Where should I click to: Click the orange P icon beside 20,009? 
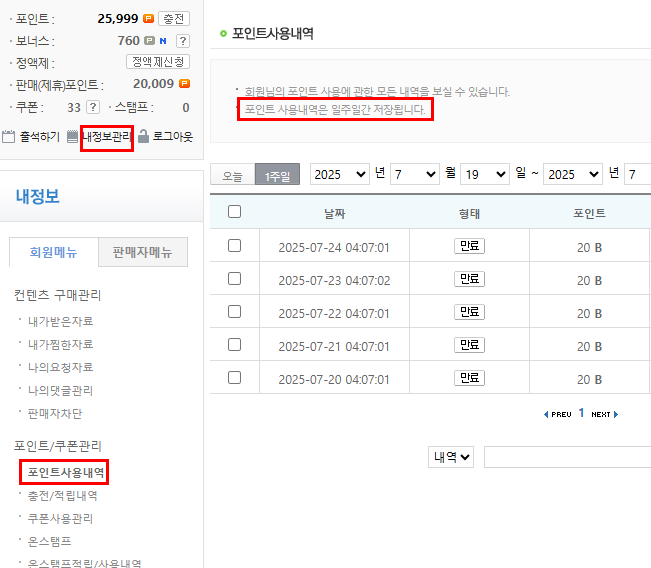click(x=184, y=84)
